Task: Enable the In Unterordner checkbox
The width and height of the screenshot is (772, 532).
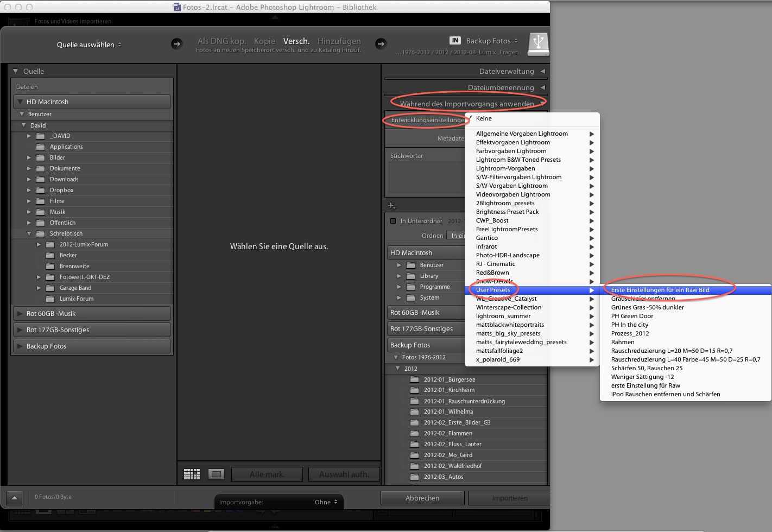Action: pos(393,221)
